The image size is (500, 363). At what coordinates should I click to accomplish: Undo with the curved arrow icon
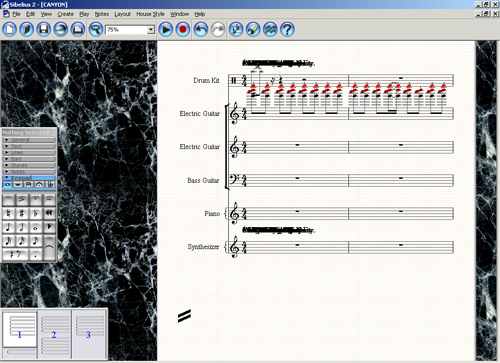200,29
